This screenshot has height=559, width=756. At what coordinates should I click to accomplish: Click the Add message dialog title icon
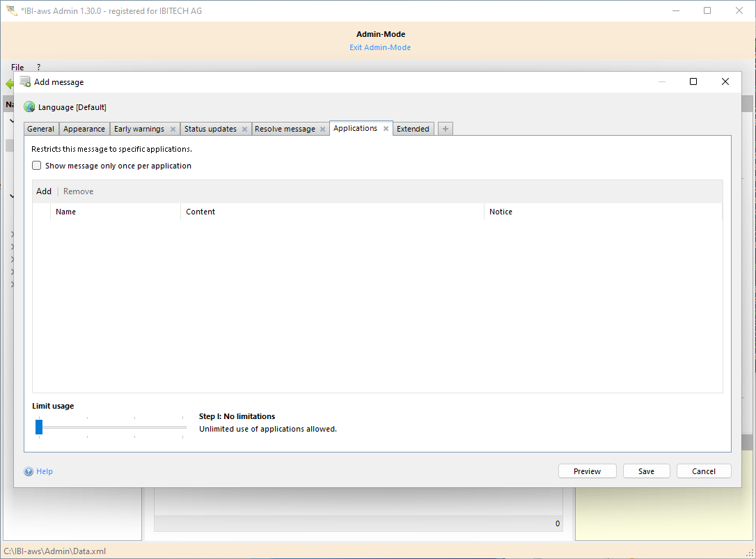point(25,81)
